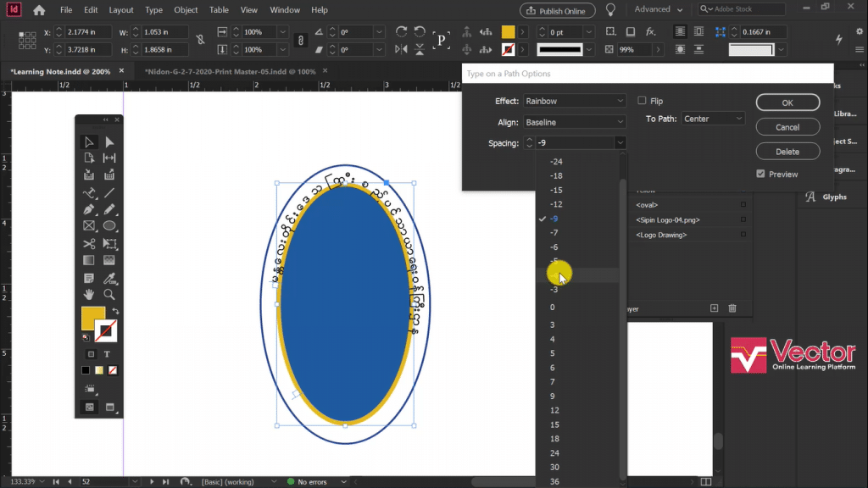Select the Pen tool

coord(89,211)
